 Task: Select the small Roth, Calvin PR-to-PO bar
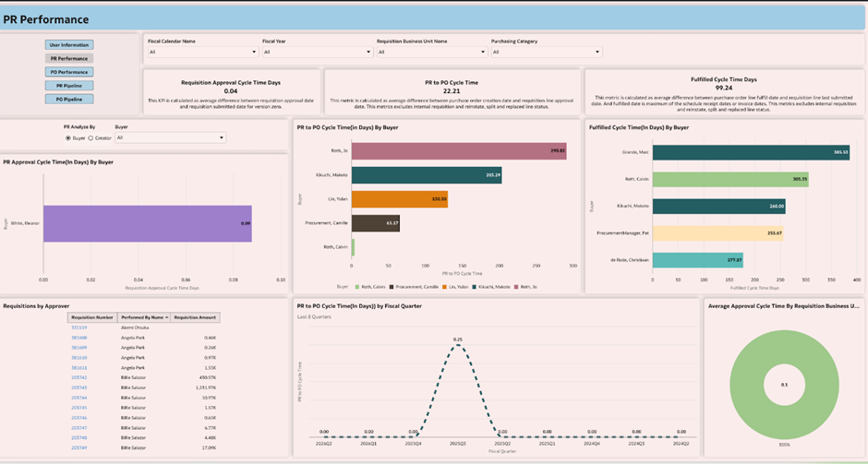[353, 247]
